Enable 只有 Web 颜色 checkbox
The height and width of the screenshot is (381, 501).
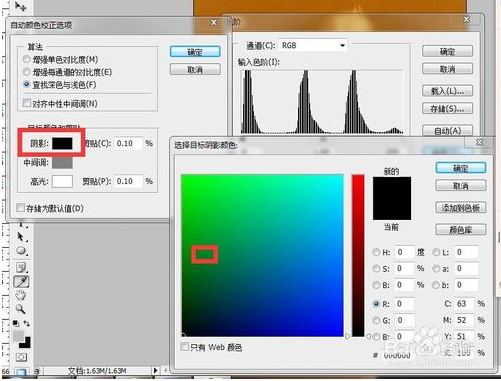[x=184, y=347]
